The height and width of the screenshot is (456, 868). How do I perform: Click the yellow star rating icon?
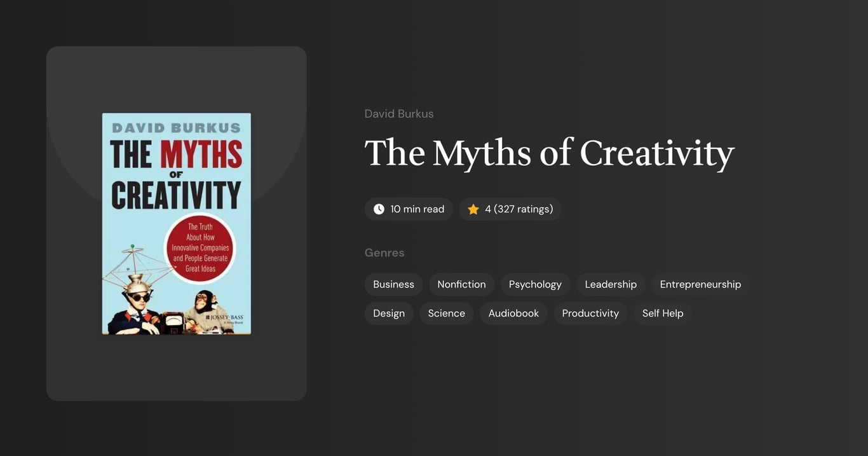[x=473, y=209]
